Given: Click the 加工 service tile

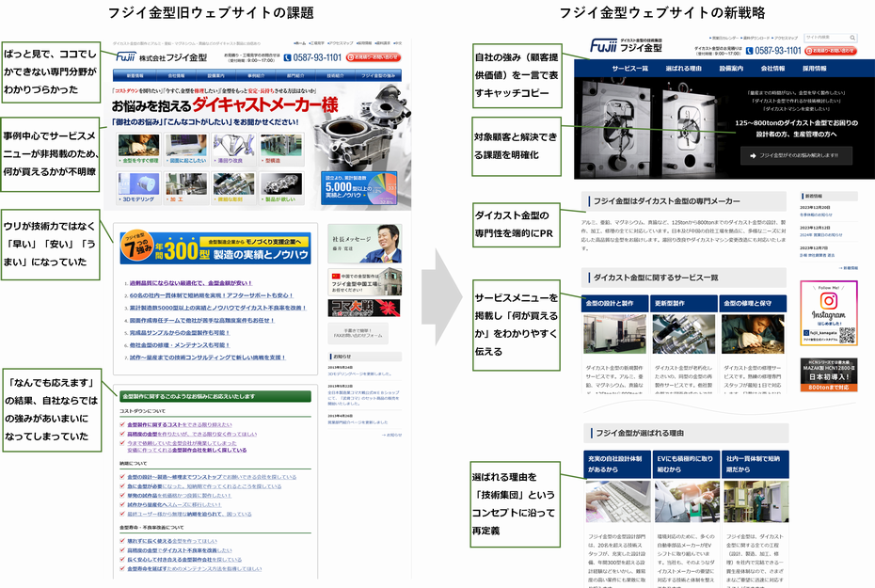Looking at the screenshot, I should (185, 184).
